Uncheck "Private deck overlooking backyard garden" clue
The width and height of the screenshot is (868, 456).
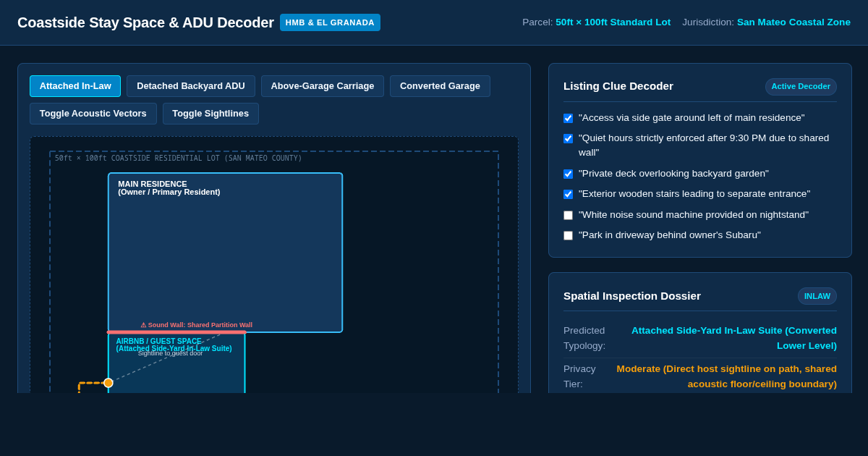pyautogui.click(x=568, y=174)
